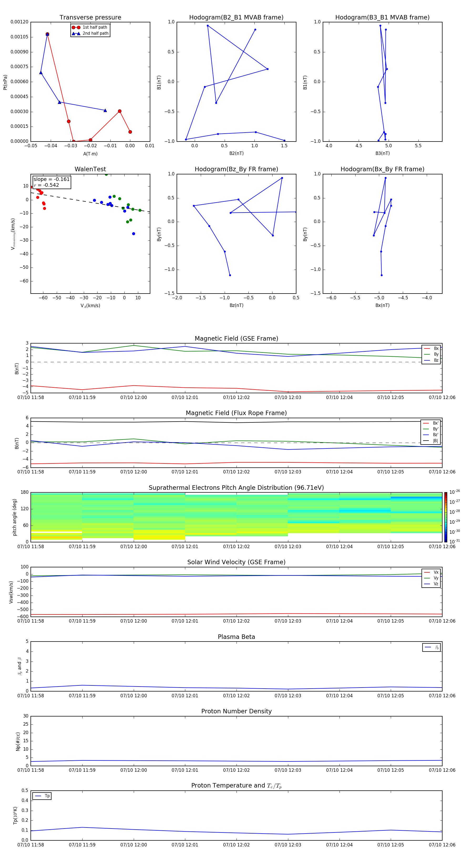Click the "Tp(10^6K)" y-axis label

pos(15,815)
